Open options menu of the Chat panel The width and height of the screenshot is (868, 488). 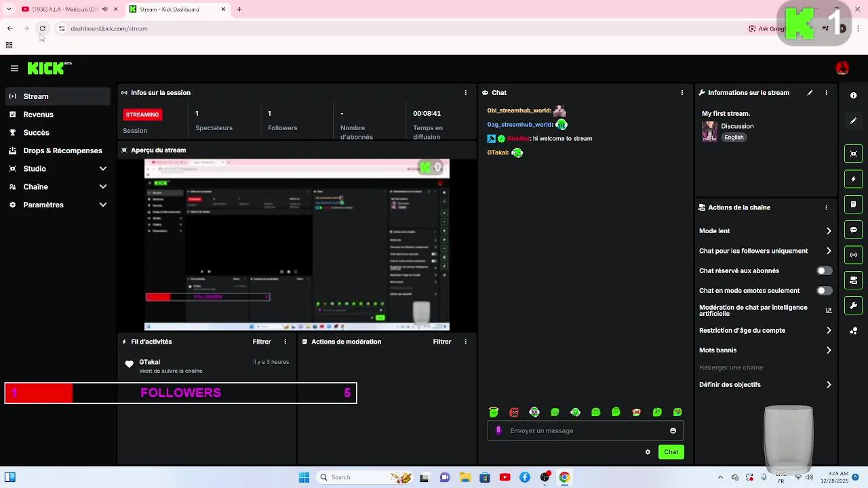tap(682, 93)
